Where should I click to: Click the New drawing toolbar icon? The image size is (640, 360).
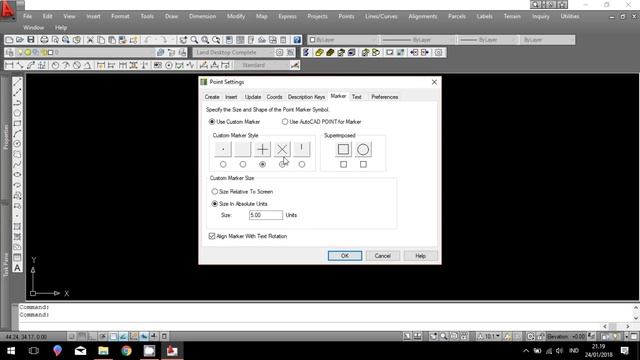click(x=9, y=40)
